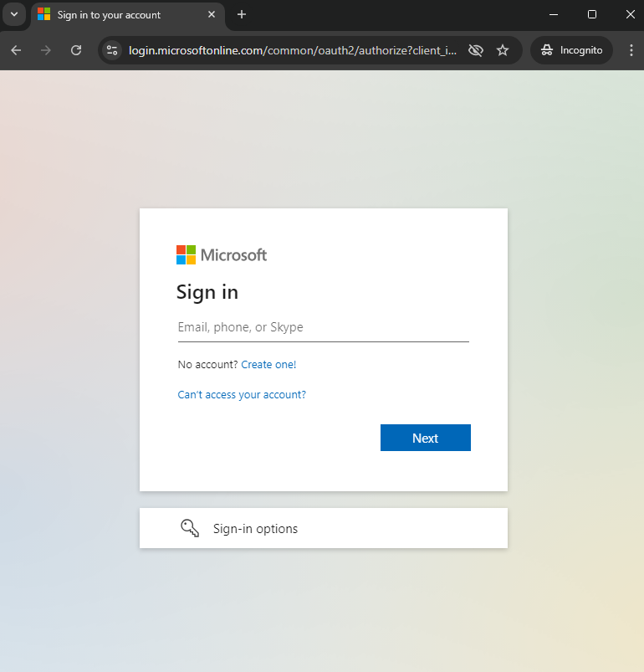
Task: Open a new tab with the plus icon
Action: (x=242, y=14)
